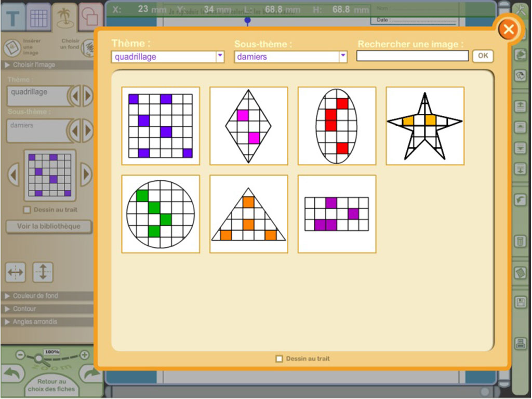Screen dimensions: 532x399
Task: Click the zoom plus icon
Action: click(x=85, y=355)
